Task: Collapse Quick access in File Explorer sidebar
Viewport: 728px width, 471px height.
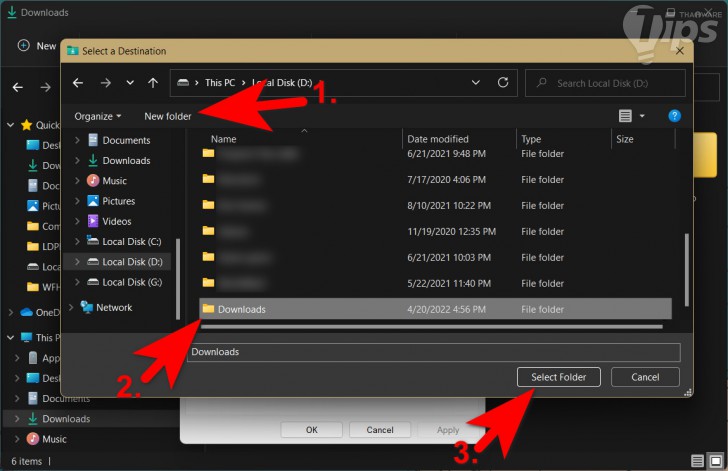Action: pos(10,125)
